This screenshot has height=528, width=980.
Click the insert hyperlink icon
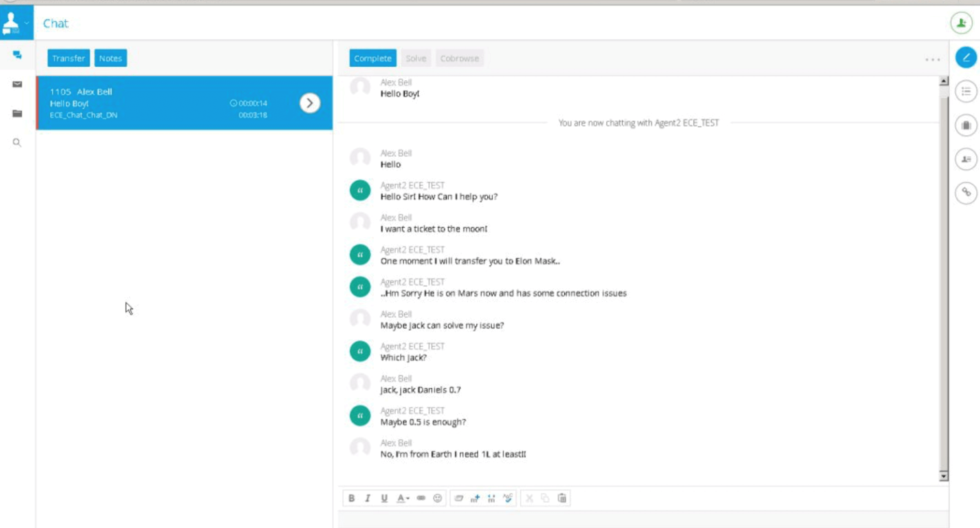coord(421,498)
